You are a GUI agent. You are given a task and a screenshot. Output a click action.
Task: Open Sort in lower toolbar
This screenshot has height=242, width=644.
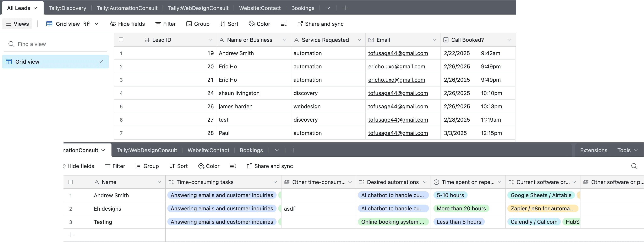[x=179, y=166]
